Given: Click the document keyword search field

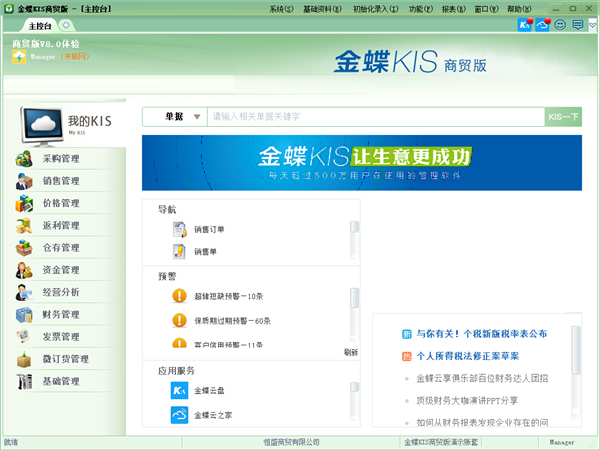Looking at the screenshot, I should point(376,117).
